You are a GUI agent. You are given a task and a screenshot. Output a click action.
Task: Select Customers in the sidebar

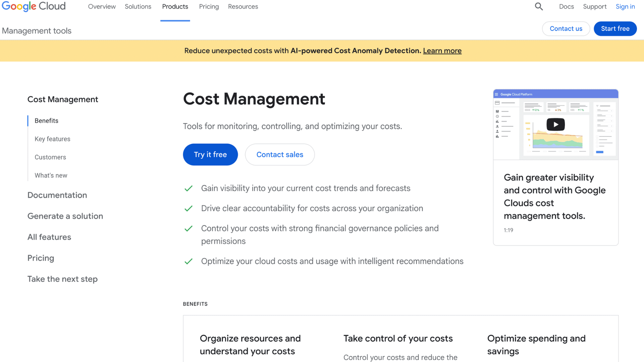50,157
